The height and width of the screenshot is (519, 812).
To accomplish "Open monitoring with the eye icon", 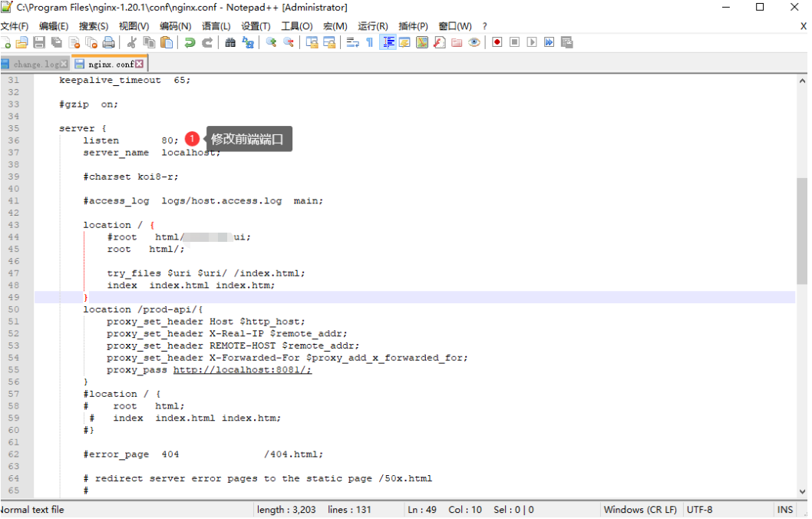I will (474, 42).
